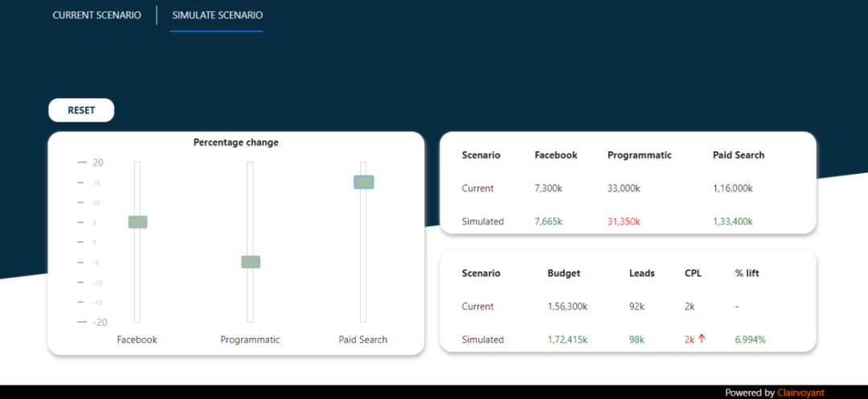Click the simulated Paid Search value 1,33,400k
Screen dimensions: 868x399
tap(733, 222)
